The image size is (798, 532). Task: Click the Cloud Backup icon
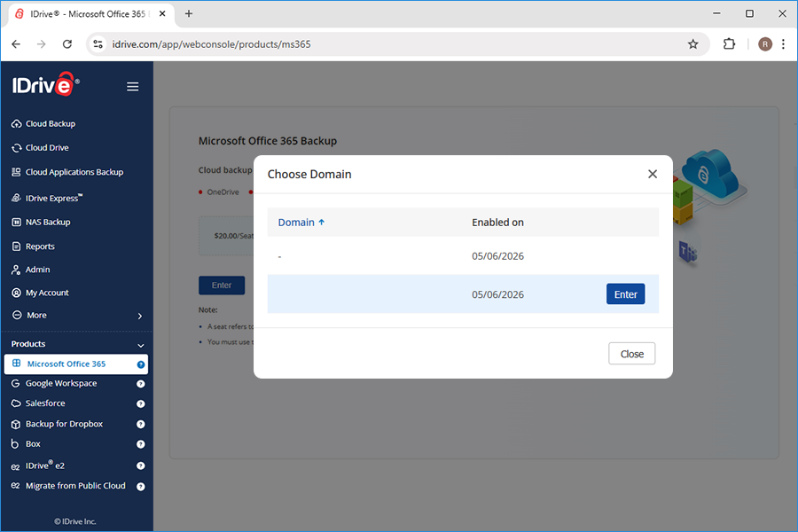point(16,124)
